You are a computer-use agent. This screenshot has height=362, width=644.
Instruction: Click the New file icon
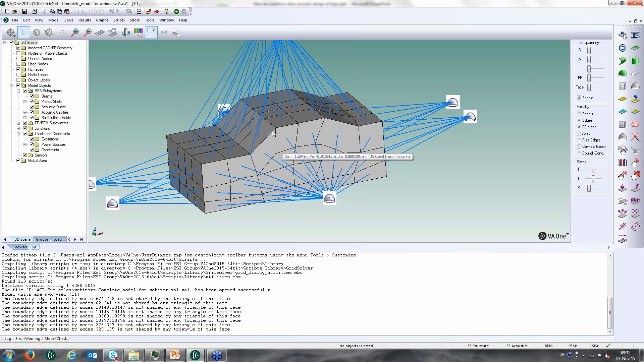click(7, 11)
